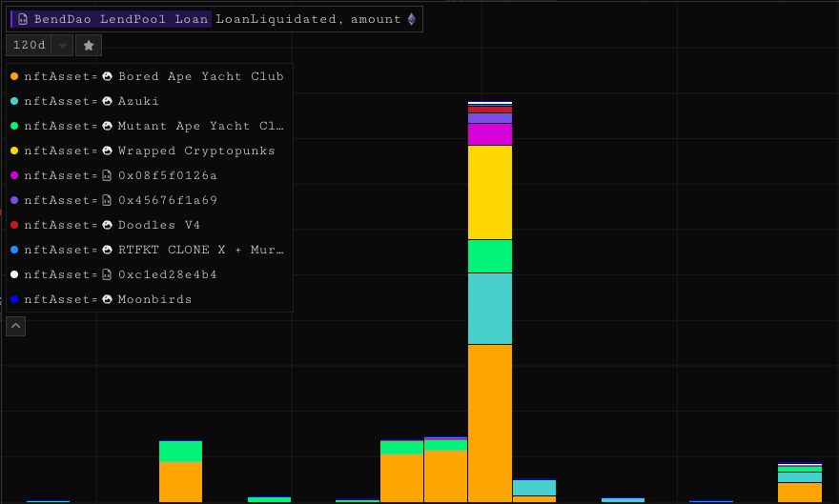Click the yellow dot for Wrapped Cryptopunks
This screenshot has height=504, width=839.
(x=14, y=151)
